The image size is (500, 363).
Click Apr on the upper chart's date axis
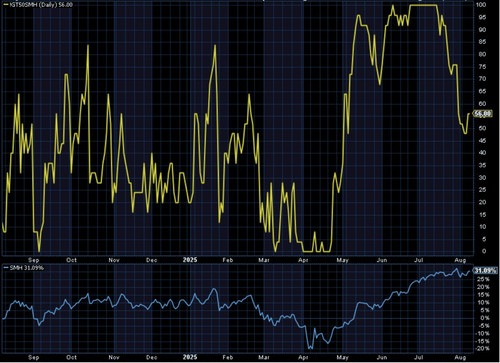pyautogui.click(x=303, y=260)
